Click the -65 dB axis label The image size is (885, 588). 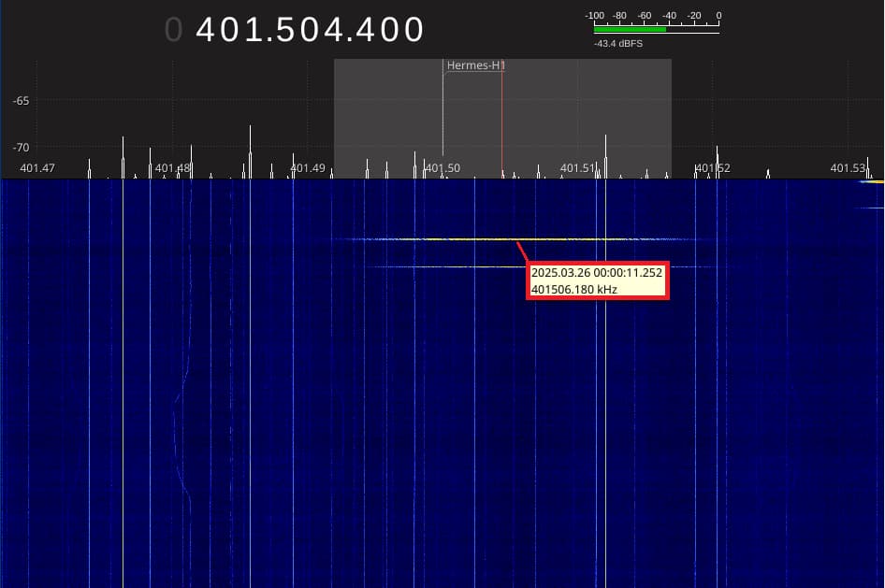[21, 101]
